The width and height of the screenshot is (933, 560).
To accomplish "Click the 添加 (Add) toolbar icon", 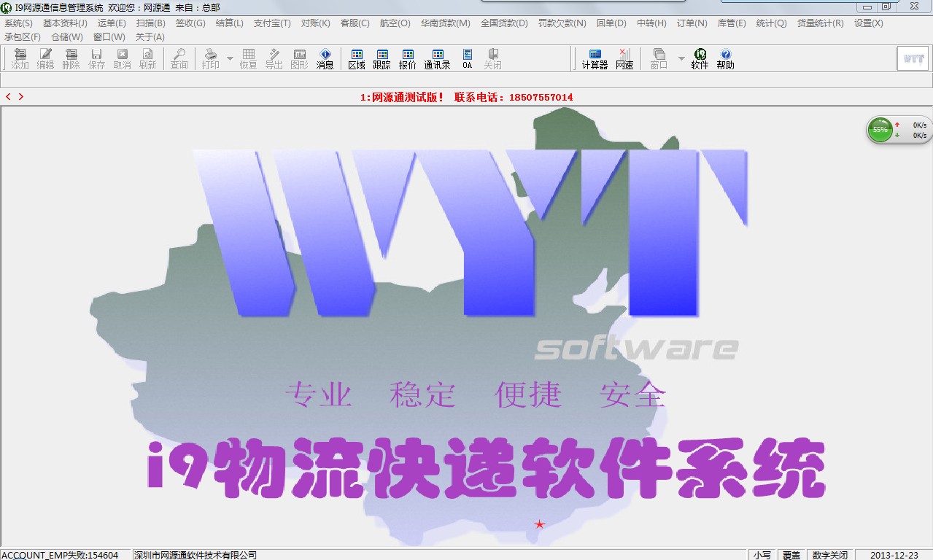I will [20, 59].
